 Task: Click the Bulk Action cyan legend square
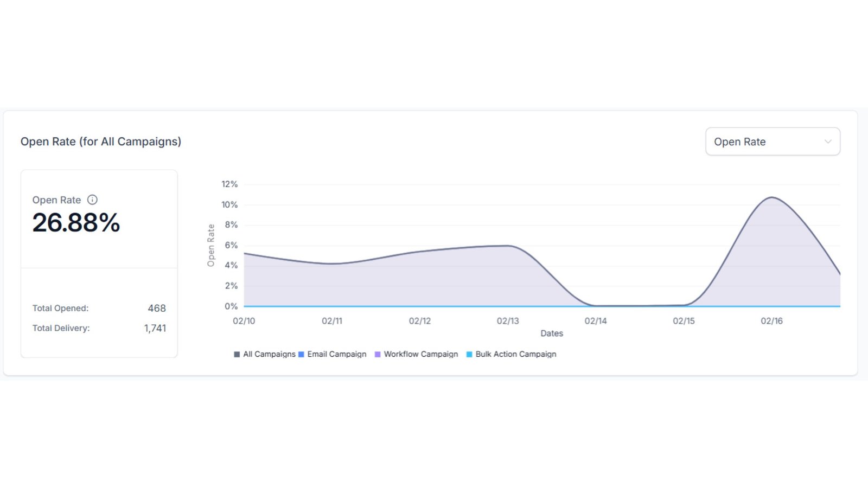(x=469, y=355)
